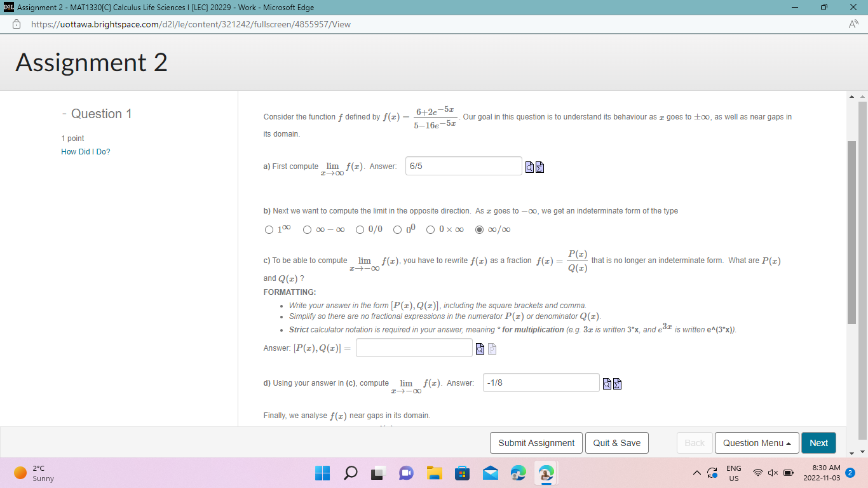Click the empty answer field for part (c)
The height and width of the screenshot is (488, 868).
pyautogui.click(x=414, y=348)
